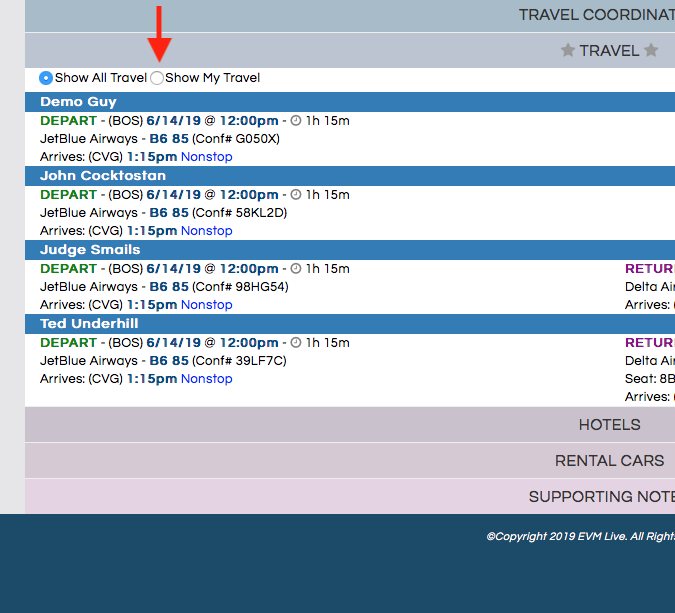Click the clock icon in Judge Smails' flight

296,269
